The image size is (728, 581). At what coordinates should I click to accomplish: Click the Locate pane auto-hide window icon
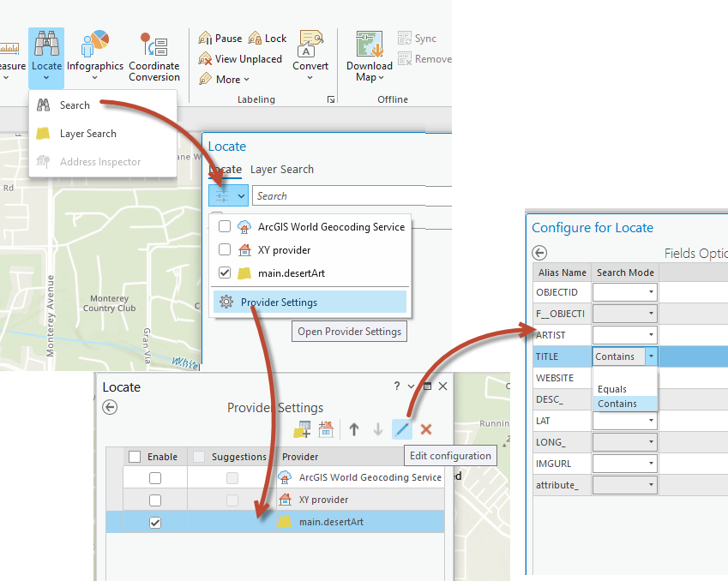(428, 386)
